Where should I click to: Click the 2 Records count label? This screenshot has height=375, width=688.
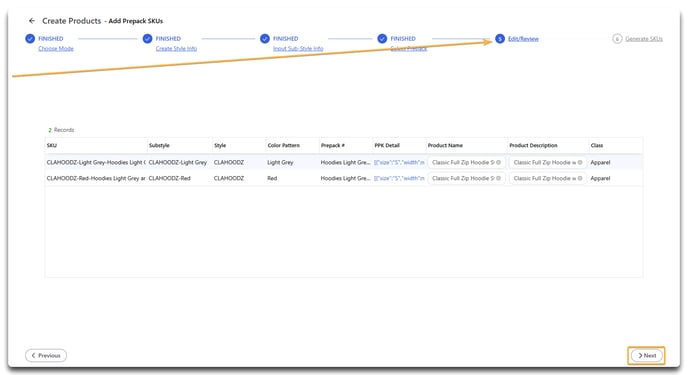61,130
